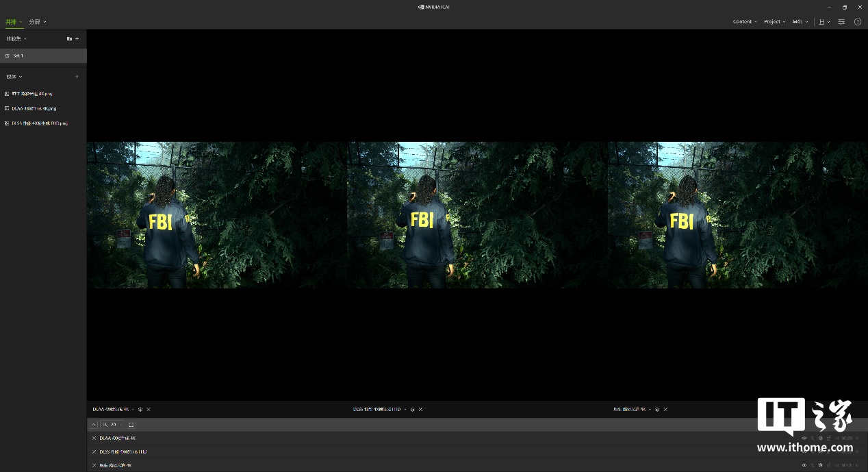Remove the DLAA 4K row from timeline list

coord(94,438)
